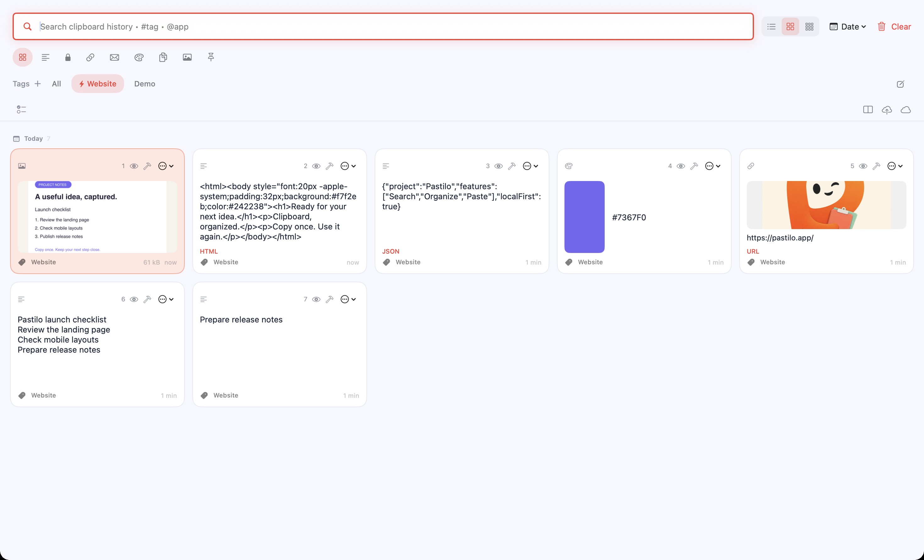
Task: Select the Prepare release notes card text
Action: [241, 319]
